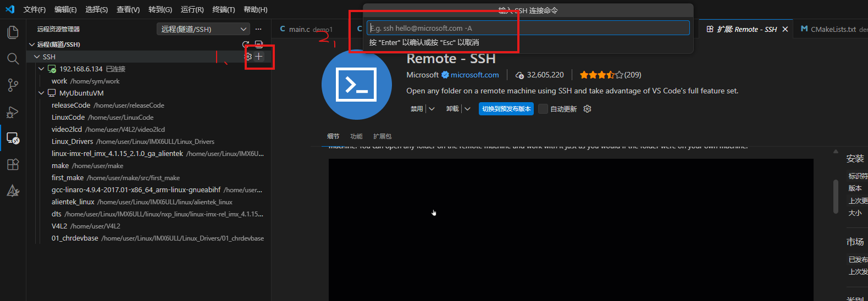
Task: Open the Extensions view icon
Action: (x=13, y=164)
